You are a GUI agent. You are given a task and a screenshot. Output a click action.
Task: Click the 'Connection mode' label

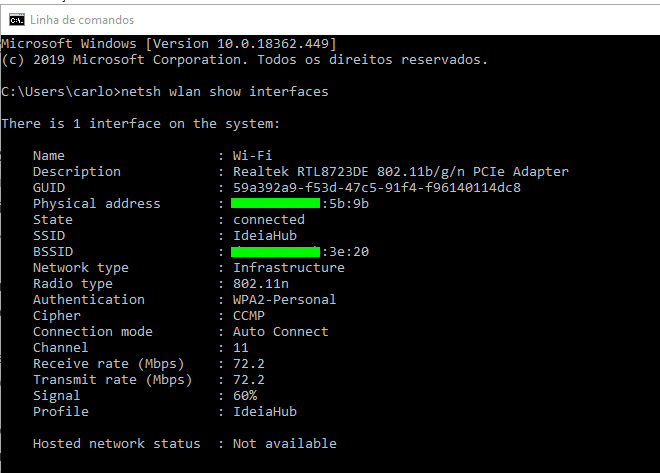pyautogui.click(x=93, y=332)
